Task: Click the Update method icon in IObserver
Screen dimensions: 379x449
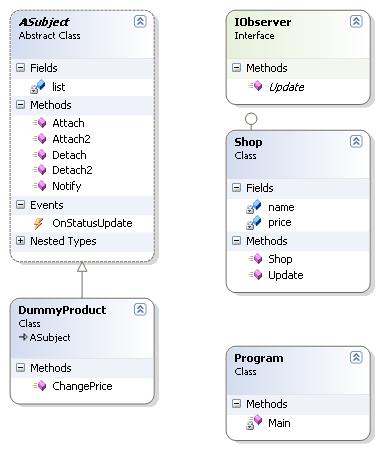Action: (x=256, y=86)
